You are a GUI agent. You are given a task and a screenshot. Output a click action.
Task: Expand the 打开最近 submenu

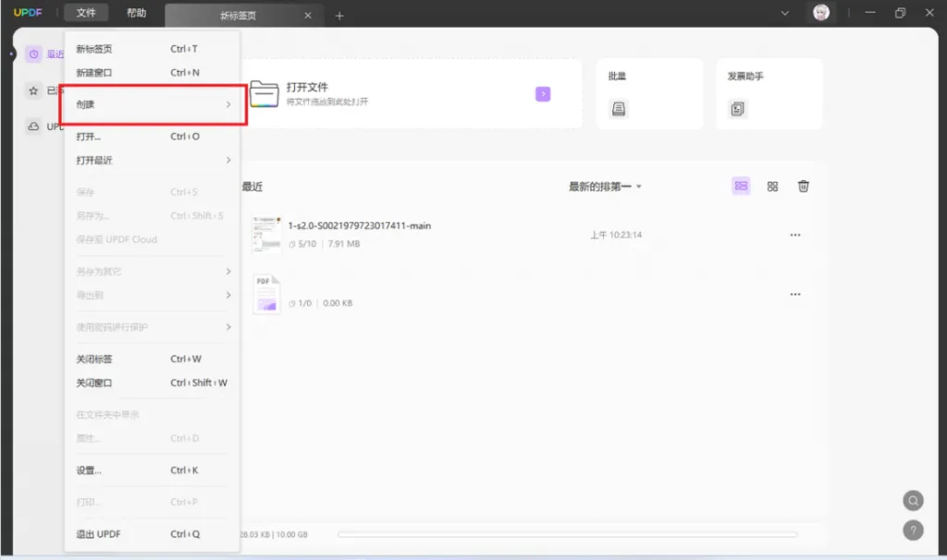click(x=153, y=160)
